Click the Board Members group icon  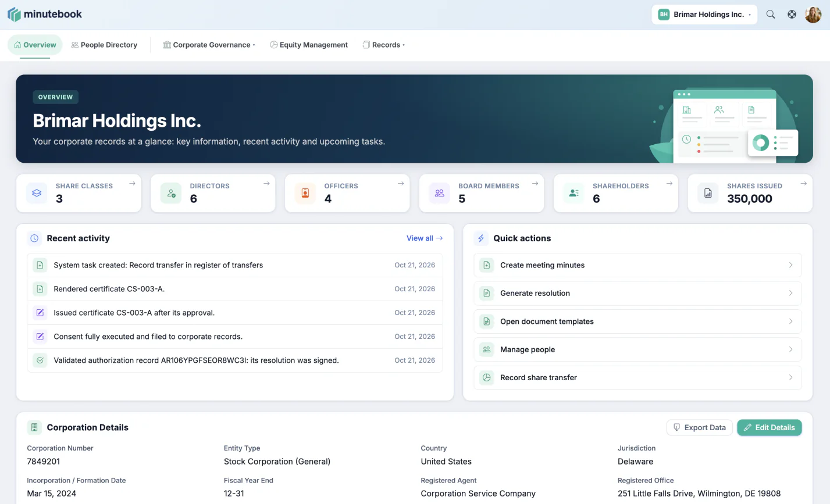pyautogui.click(x=440, y=193)
